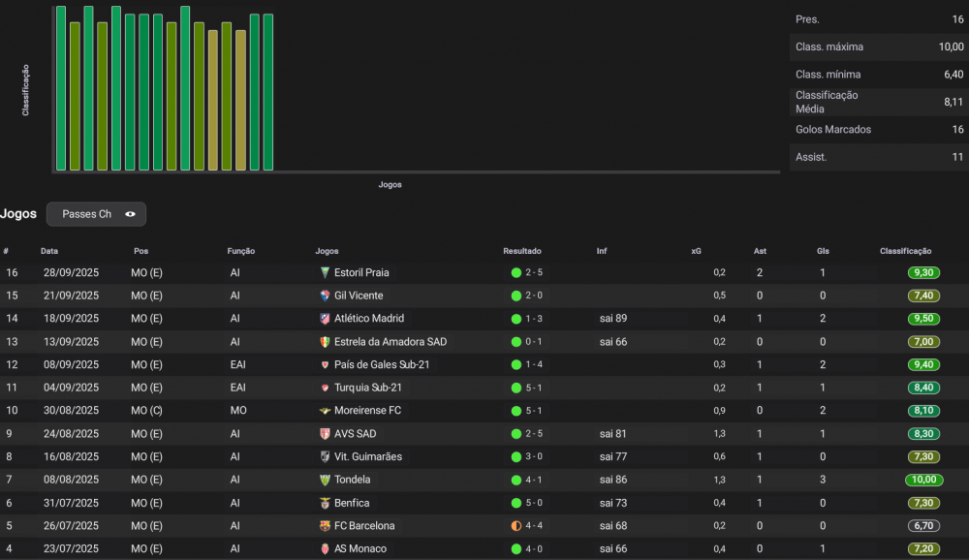Click the first tall green rating bar

coord(61,88)
